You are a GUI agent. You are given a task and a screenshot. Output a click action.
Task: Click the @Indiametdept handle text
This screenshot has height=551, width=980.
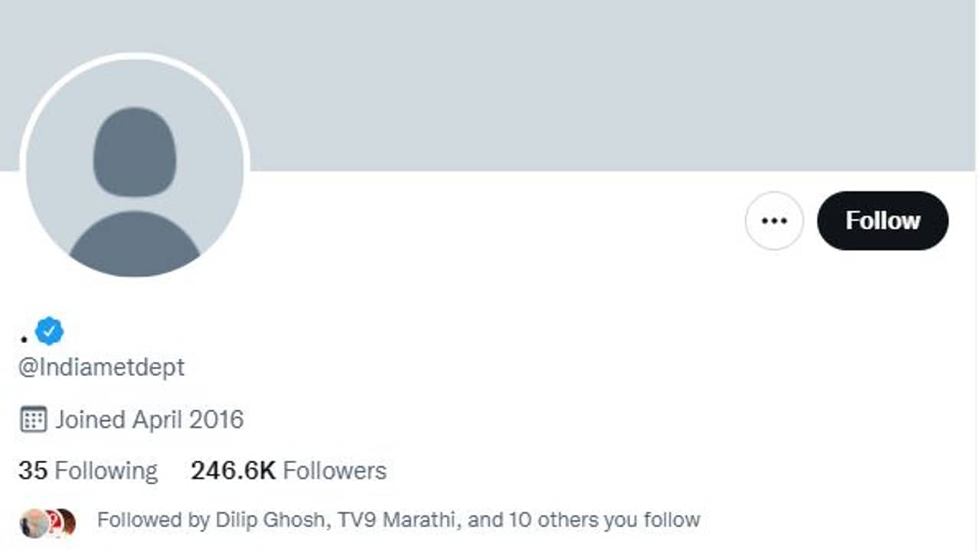point(102,367)
